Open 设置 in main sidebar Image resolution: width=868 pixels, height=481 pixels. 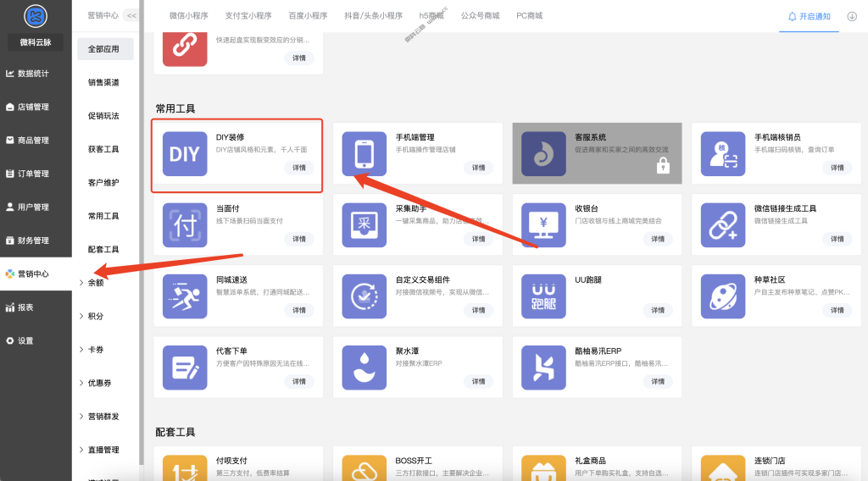36,340
